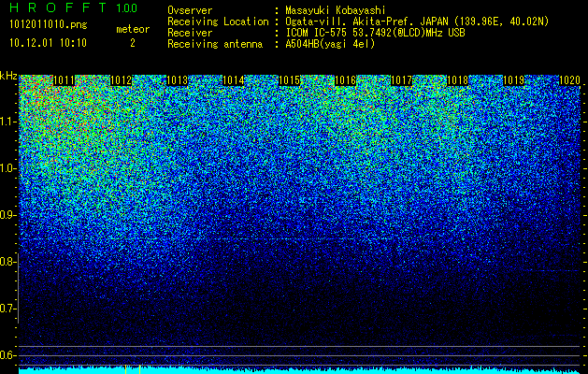Click the Receiving Location label

(x=218, y=22)
